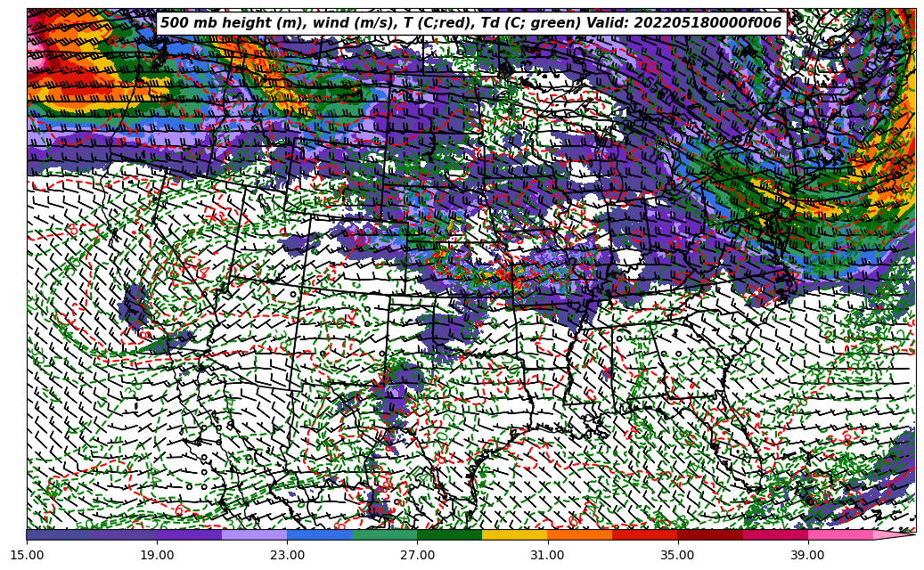924x570 pixels.
Task: Click the 27.00 colorbar tick label
Action: pos(417,555)
